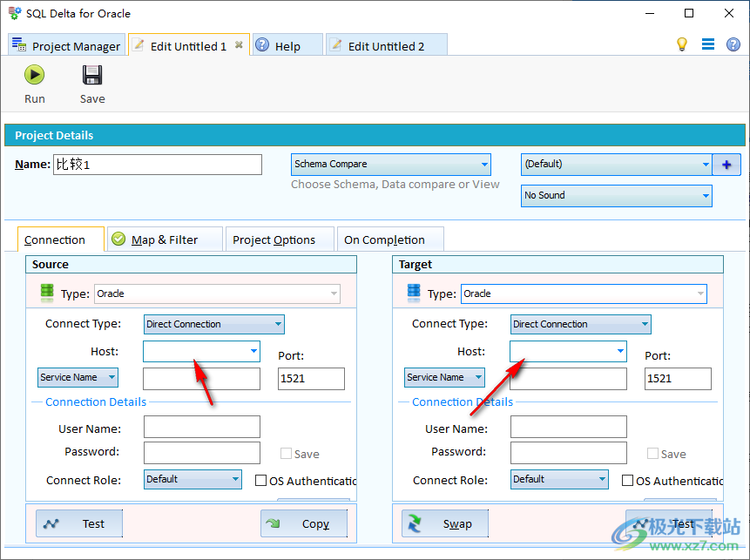750x560 pixels.
Task: Enable Target OS Authentication checkbox
Action: tap(627, 480)
